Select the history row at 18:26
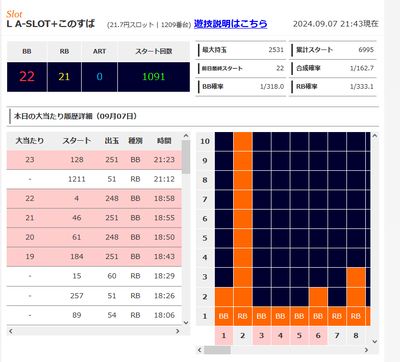 pos(94,296)
